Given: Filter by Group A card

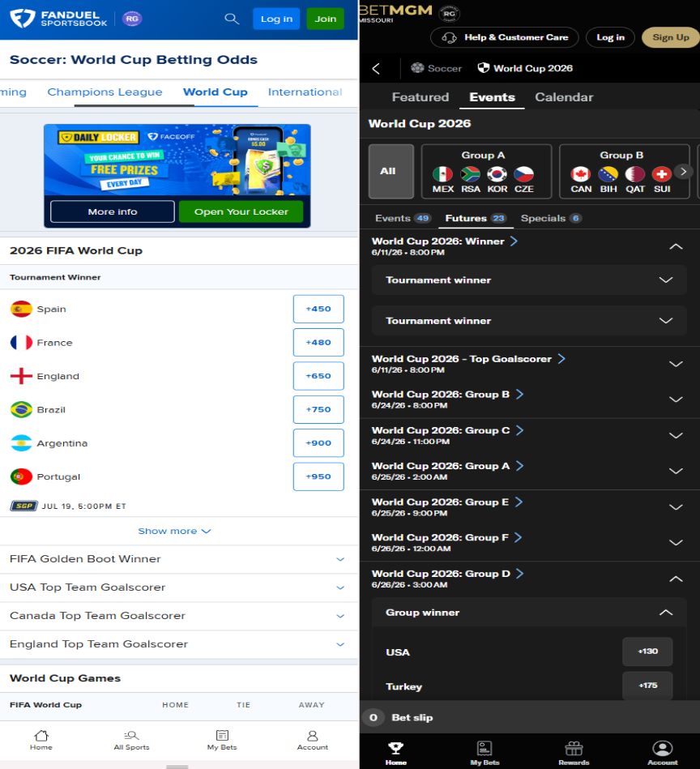Looking at the screenshot, I should (486, 171).
